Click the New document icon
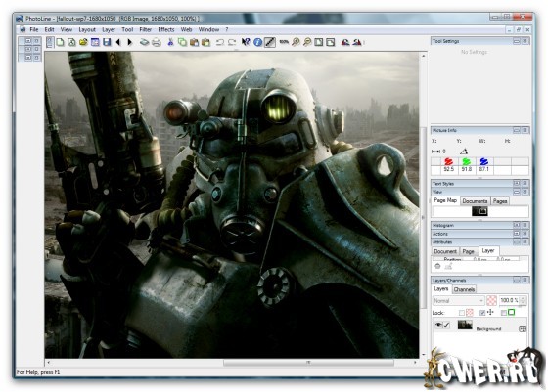Image resolution: width=548 pixels, height=392 pixels. pyautogui.click(x=60, y=42)
